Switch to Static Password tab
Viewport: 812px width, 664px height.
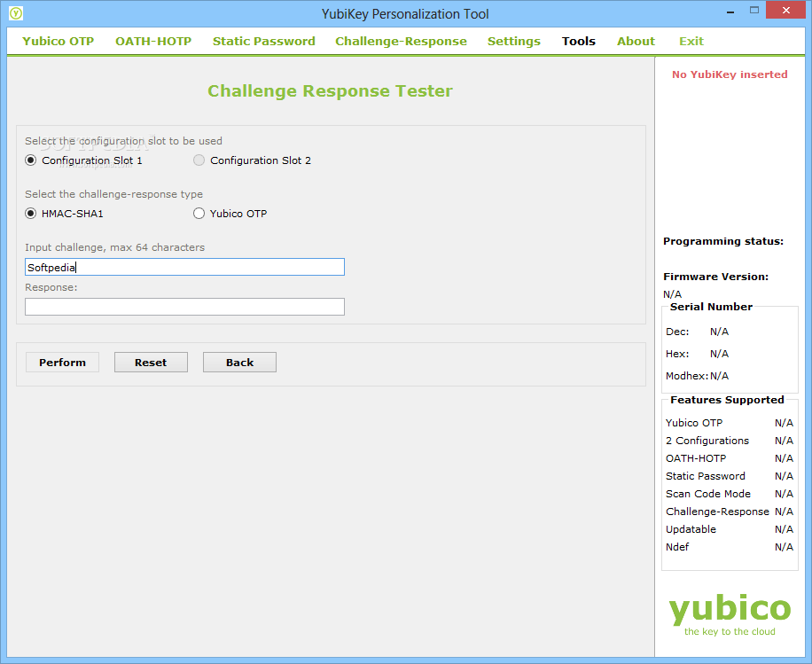click(x=263, y=42)
